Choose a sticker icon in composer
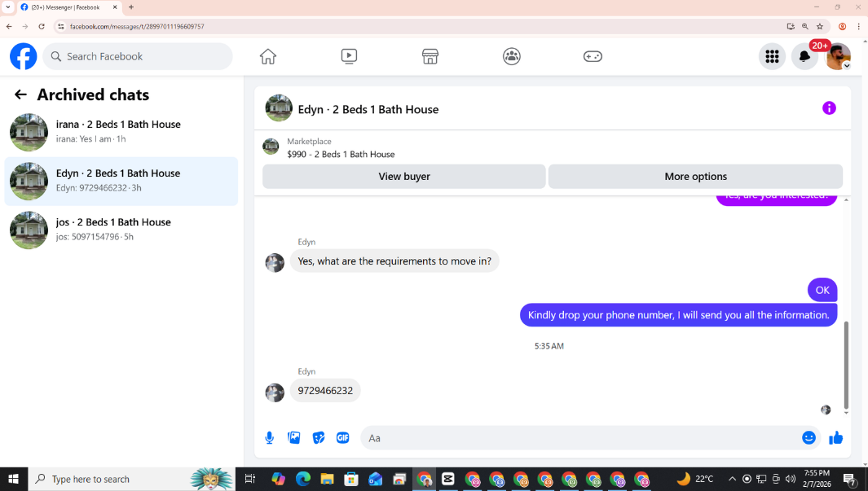This screenshot has height=491, width=868. [319, 438]
